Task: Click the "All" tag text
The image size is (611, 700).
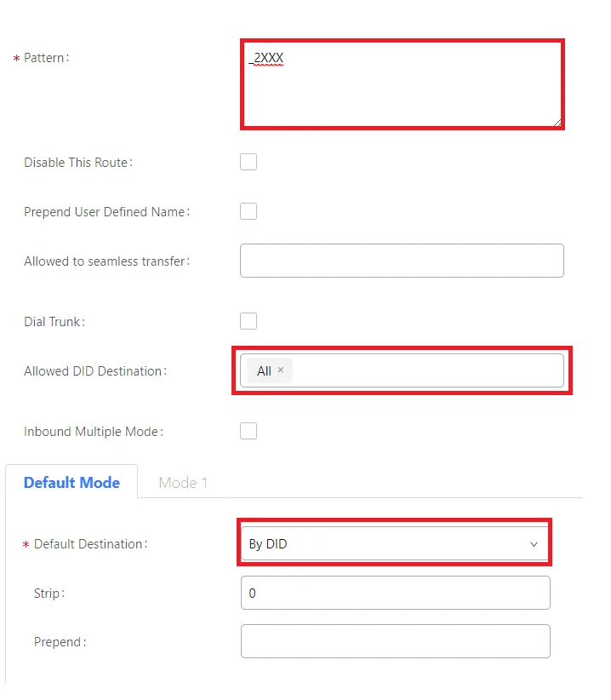Action: coord(264,371)
